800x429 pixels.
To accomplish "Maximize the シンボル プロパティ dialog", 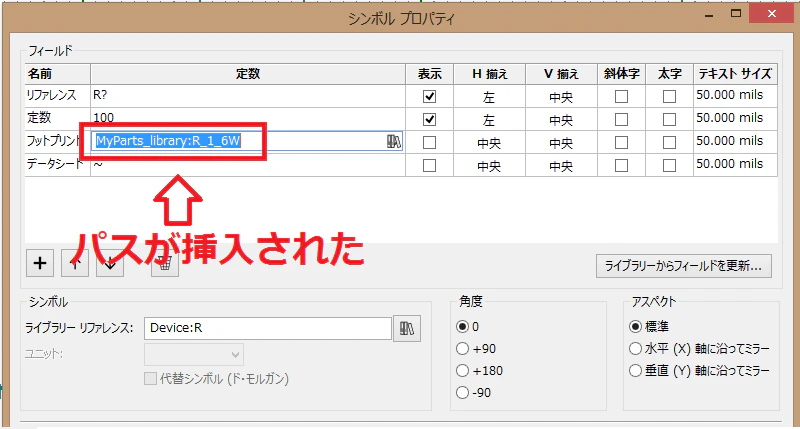I will tap(736, 14).
